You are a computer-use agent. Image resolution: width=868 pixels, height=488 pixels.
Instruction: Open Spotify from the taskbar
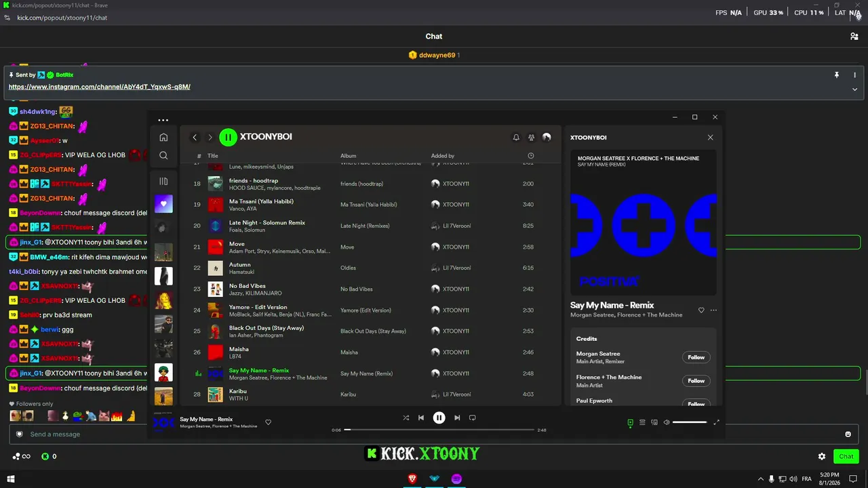click(456, 479)
